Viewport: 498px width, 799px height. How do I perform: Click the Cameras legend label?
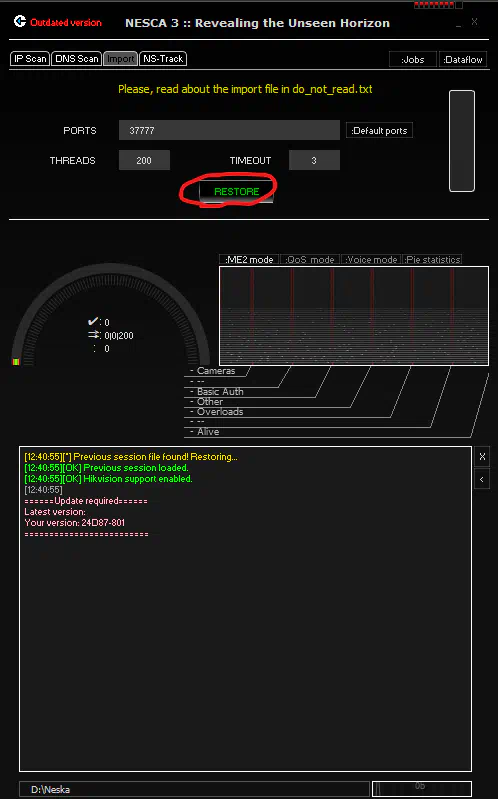(x=216, y=371)
